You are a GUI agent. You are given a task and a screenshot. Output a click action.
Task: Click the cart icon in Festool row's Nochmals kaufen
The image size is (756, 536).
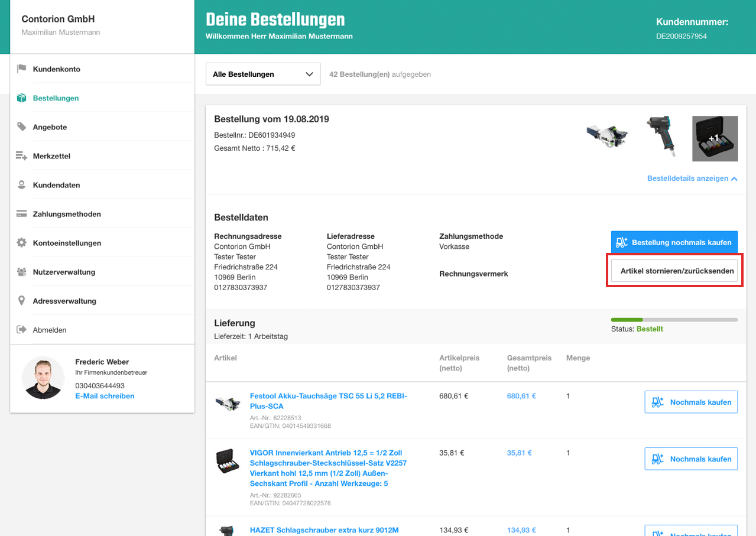[657, 402]
